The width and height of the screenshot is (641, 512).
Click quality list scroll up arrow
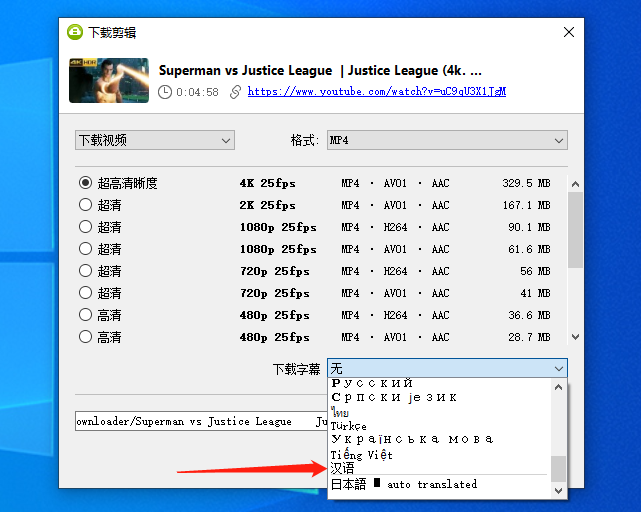(576, 184)
